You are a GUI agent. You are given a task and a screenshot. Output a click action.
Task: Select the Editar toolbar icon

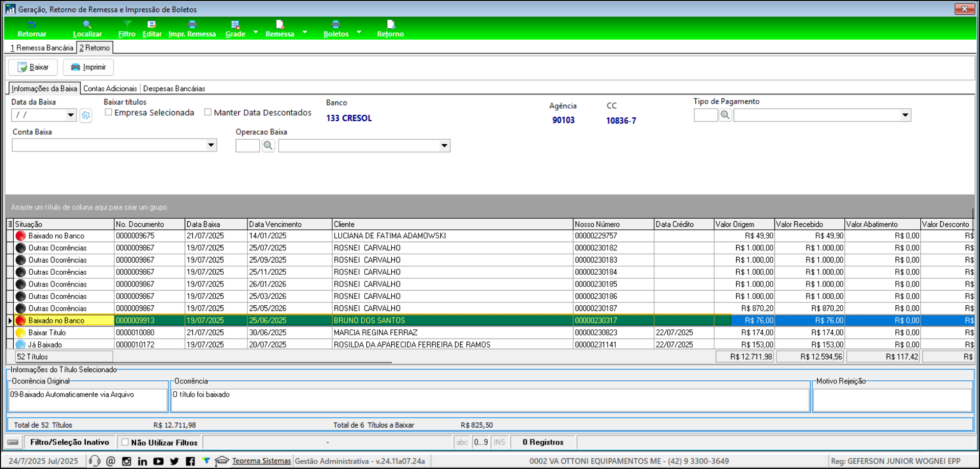[x=152, y=24]
